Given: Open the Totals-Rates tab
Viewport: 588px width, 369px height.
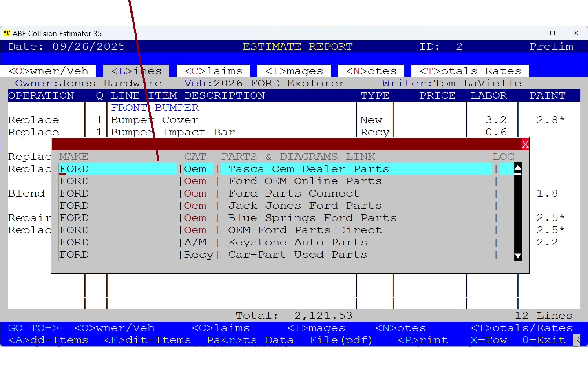Looking at the screenshot, I should [470, 71].
